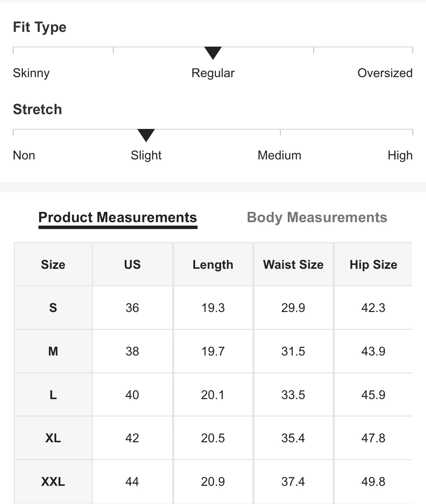Click the XL size row label

click(x=53, y=438)
